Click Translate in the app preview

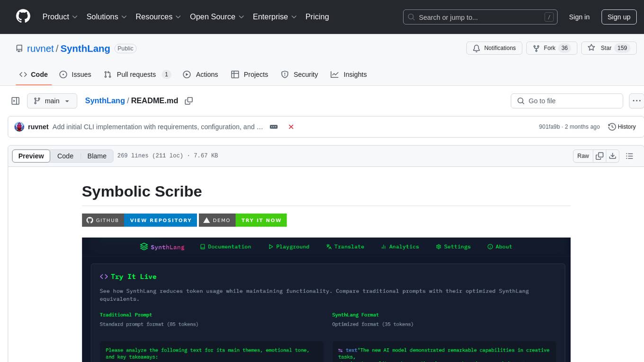click(345, 247)
